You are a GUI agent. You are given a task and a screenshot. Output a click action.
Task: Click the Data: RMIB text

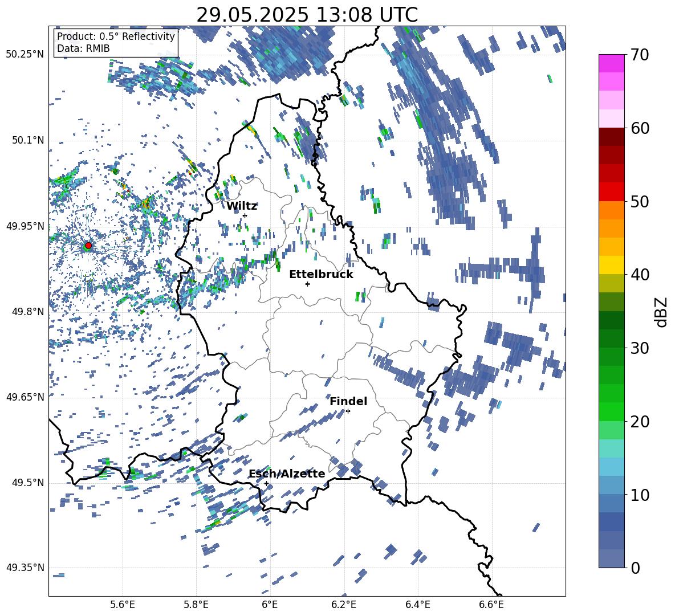83,48
